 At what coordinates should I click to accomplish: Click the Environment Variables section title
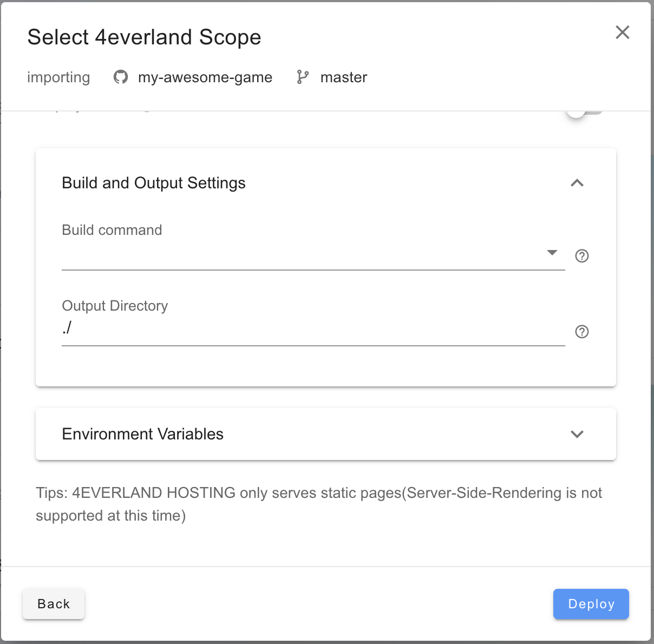coord(142,434)
